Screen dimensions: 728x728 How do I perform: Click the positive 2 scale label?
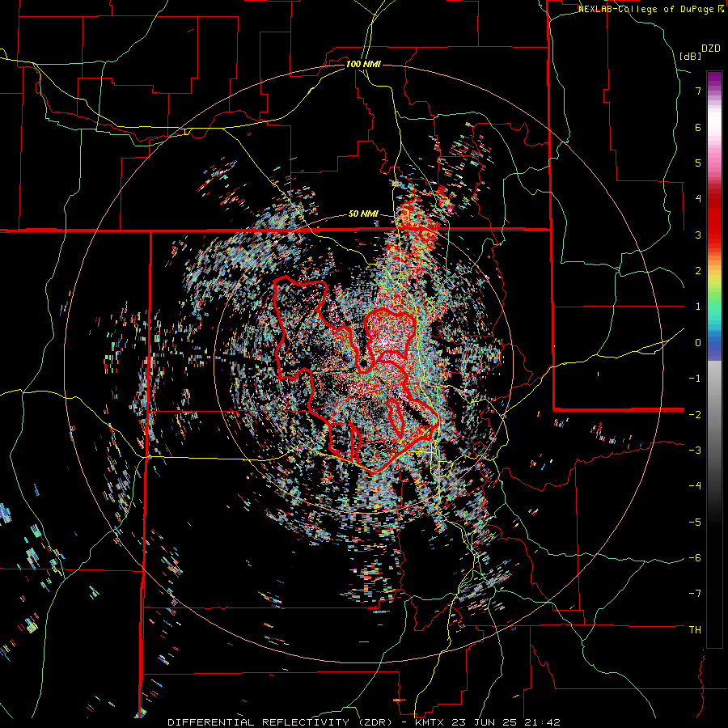698,271
